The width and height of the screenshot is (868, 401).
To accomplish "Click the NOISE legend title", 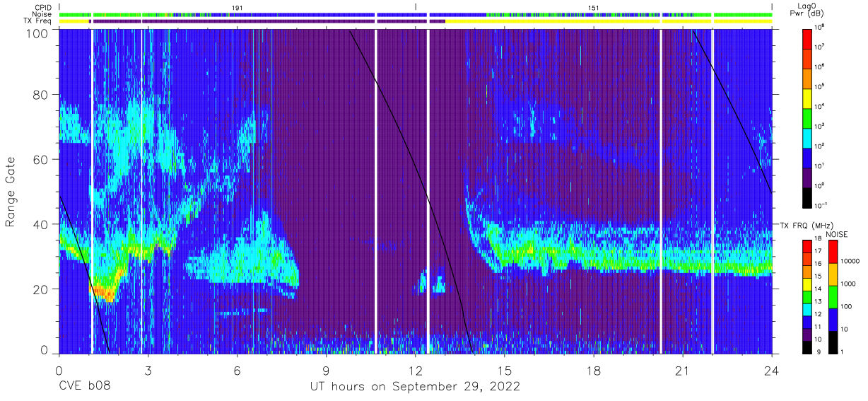I will point(836,234).
